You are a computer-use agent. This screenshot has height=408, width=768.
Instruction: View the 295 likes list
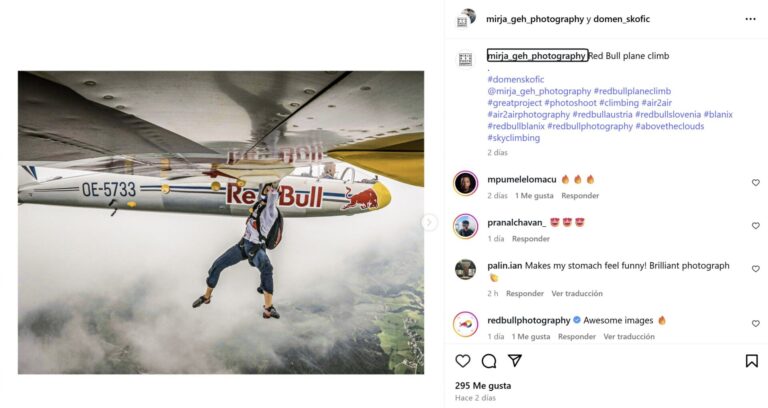(483, 385)
